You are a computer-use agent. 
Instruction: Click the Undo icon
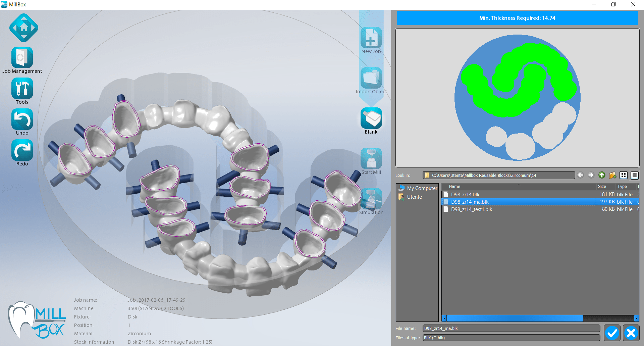22,119
